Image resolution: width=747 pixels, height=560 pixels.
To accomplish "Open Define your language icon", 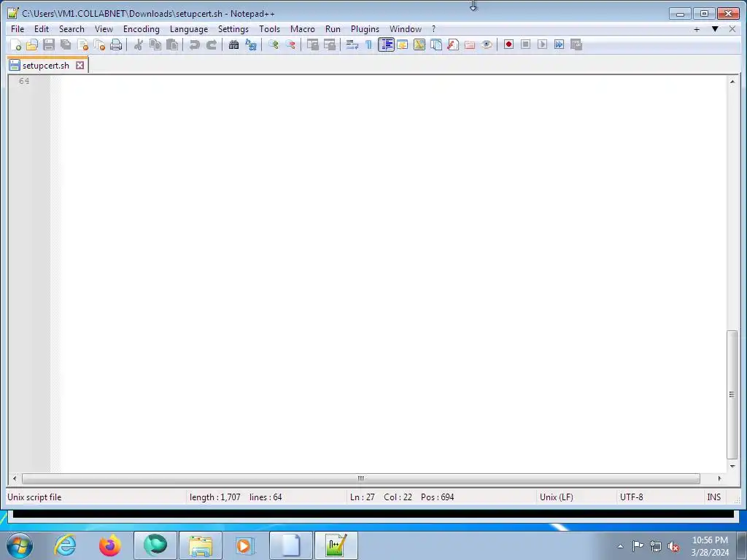I will pos(403,44).
